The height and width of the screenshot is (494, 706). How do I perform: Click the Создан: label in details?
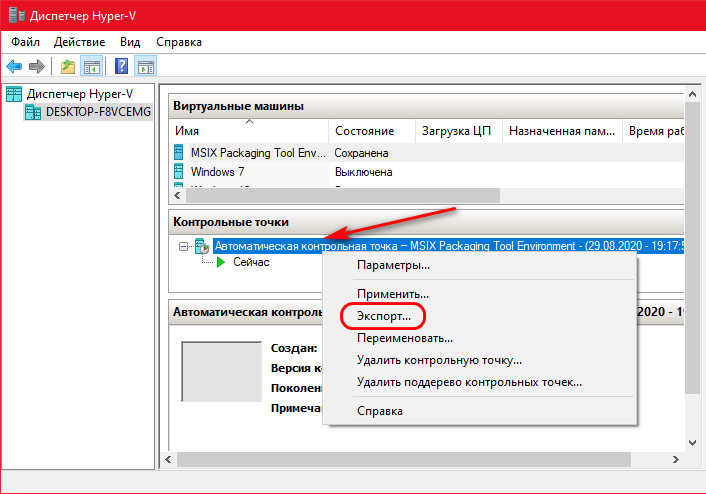pos(294,348)
